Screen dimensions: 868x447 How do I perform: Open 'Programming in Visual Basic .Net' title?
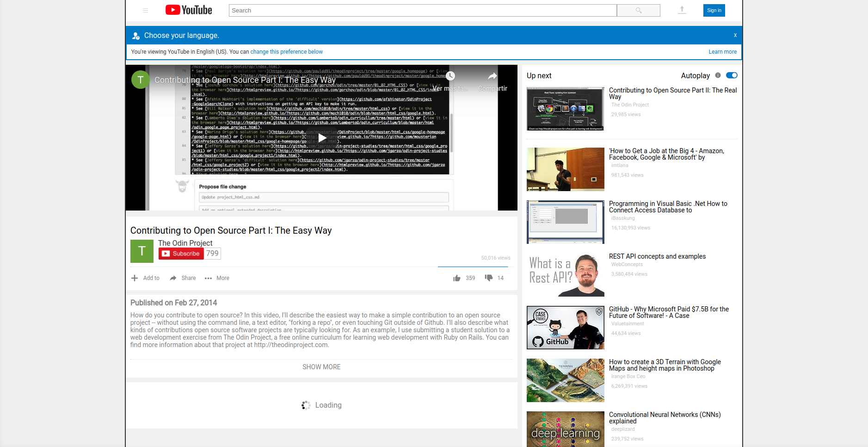(x=668, y=207)
